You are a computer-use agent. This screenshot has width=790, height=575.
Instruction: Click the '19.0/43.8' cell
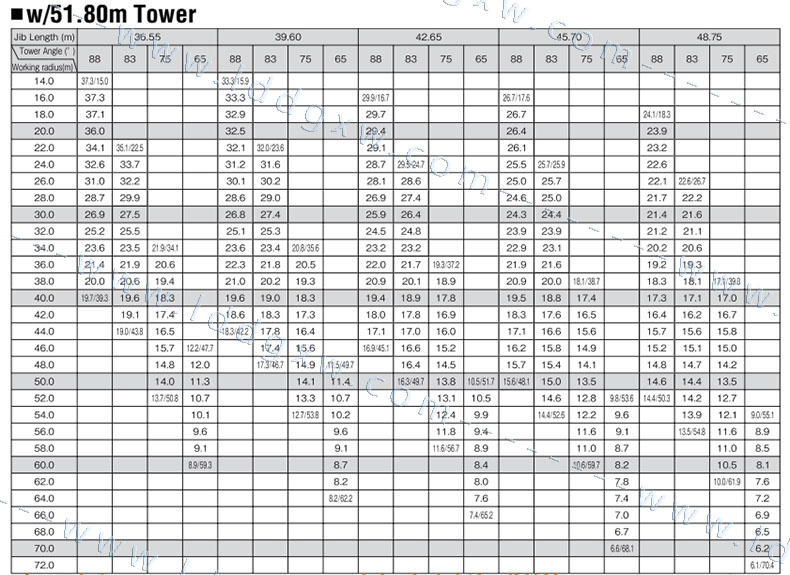pos(130,331)
